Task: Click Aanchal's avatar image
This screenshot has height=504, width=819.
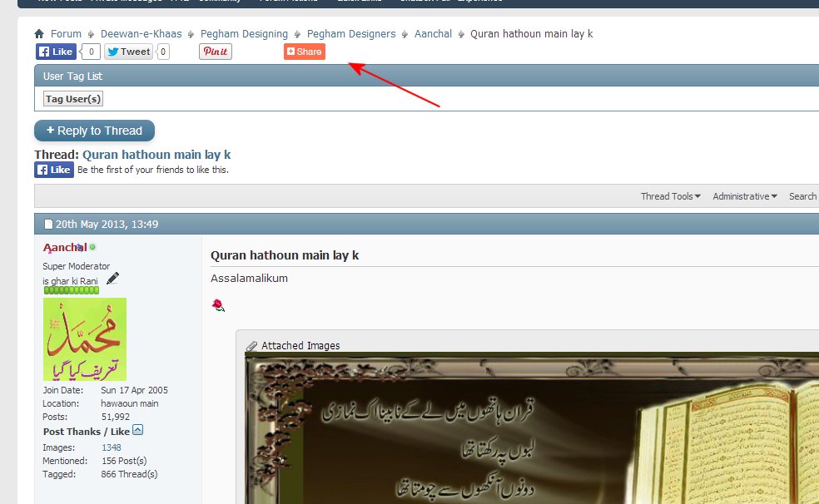Action: click(x=85, y=339)
